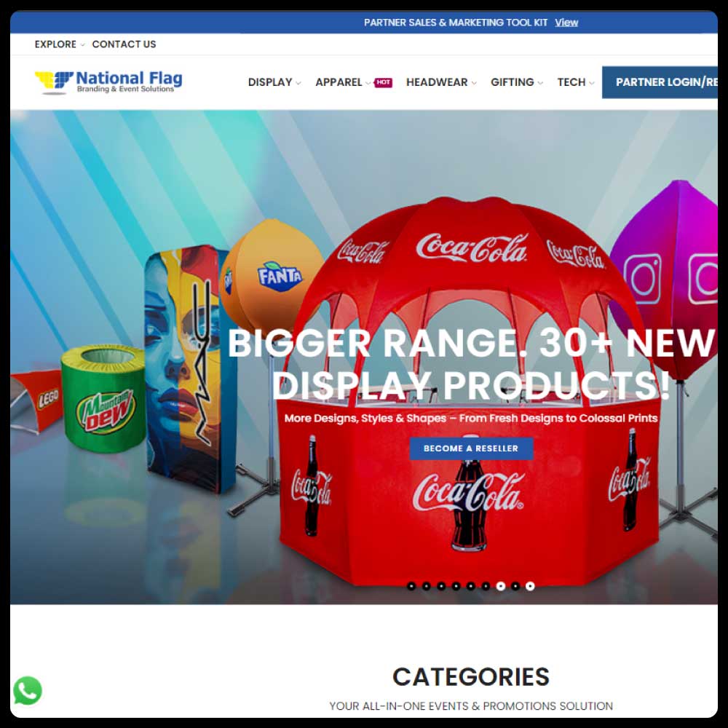
Task: Follow the View link in top banner
Action: [x=566, y=23]
